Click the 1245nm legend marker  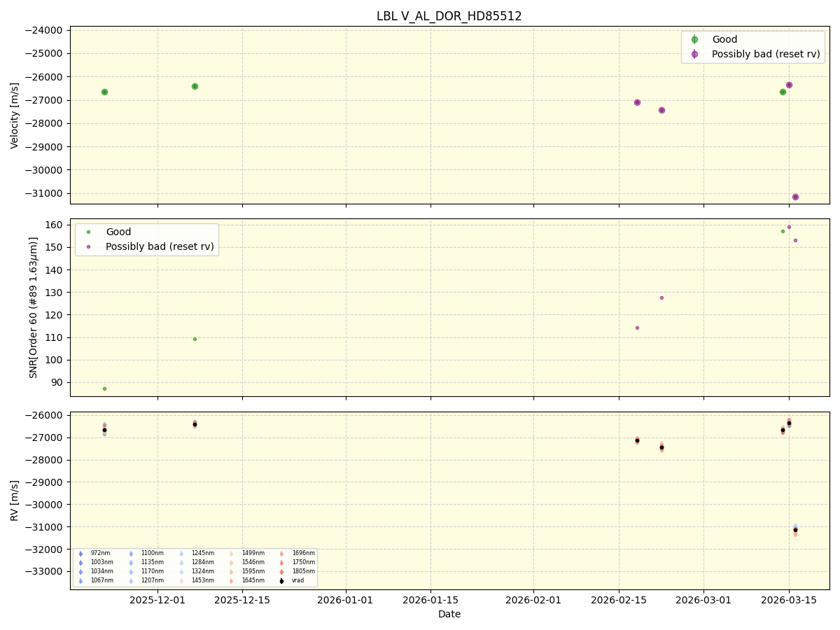(x=183, y=552)
